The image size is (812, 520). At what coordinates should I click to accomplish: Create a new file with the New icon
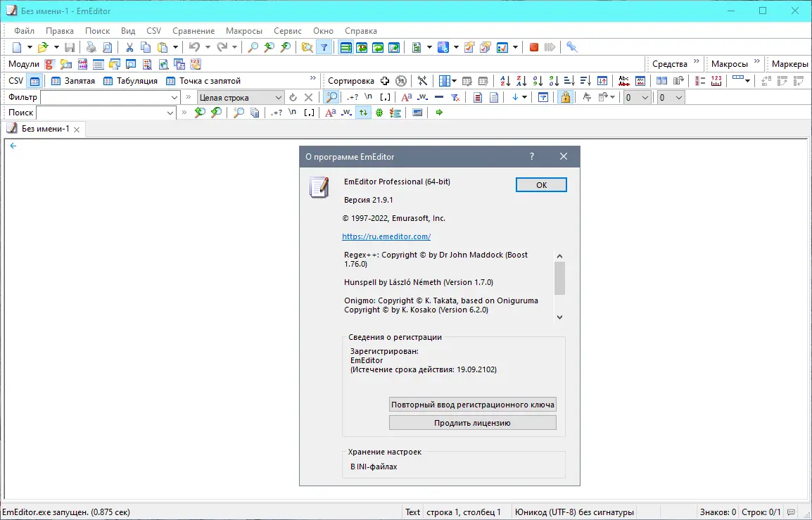pyautogui.click(x=17, y=47)
